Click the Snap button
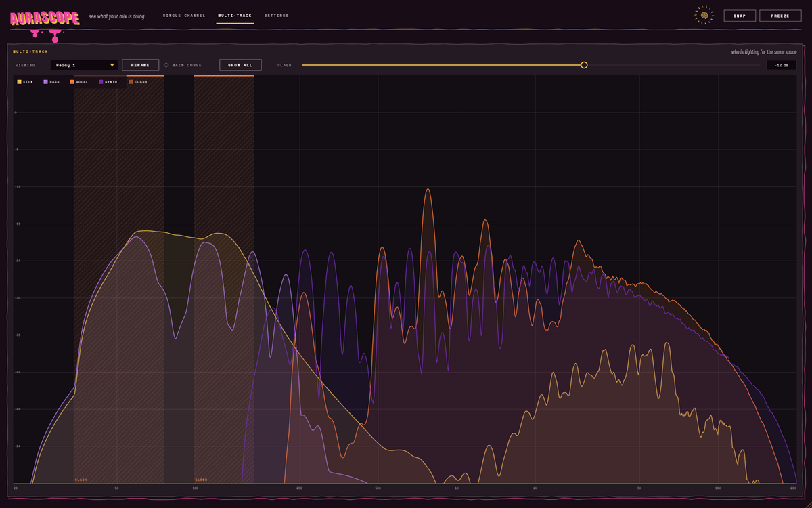The width and height of the screenshot is (812, 508). coord(740,16)
